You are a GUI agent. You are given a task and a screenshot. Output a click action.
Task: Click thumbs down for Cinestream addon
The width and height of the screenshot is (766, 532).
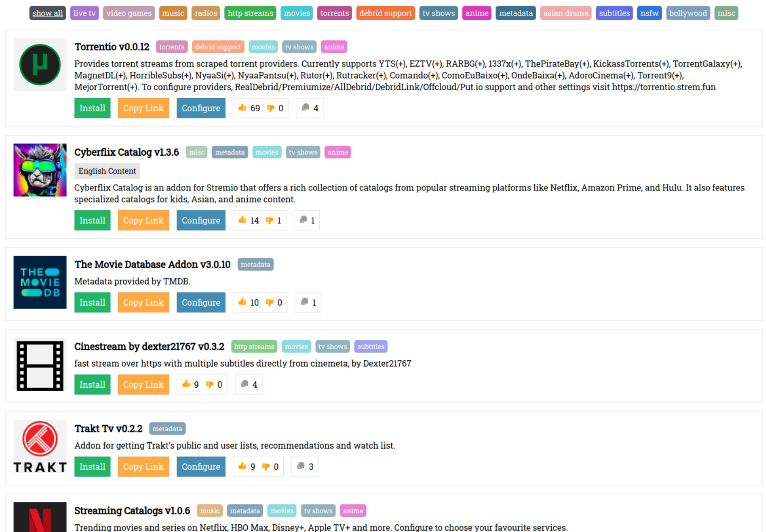[x=210, y=385]
